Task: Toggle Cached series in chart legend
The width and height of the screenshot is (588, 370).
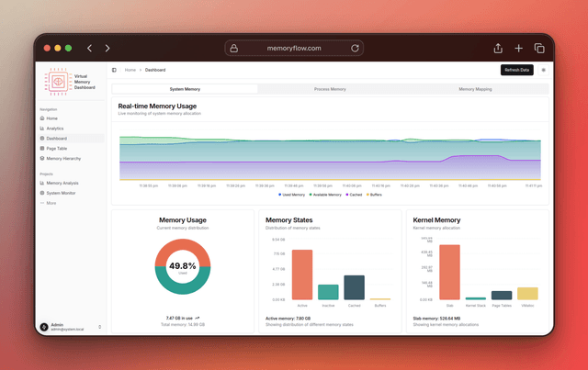Action: 354,195
